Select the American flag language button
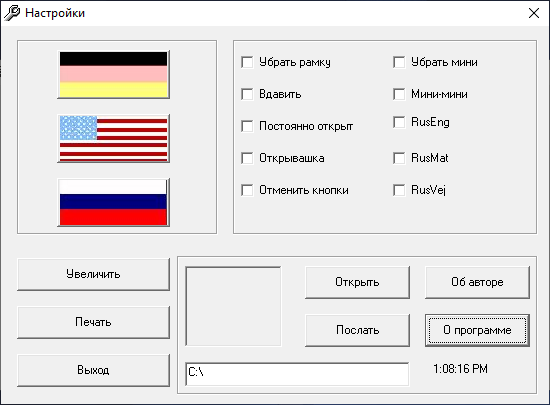 coord(113,139)
